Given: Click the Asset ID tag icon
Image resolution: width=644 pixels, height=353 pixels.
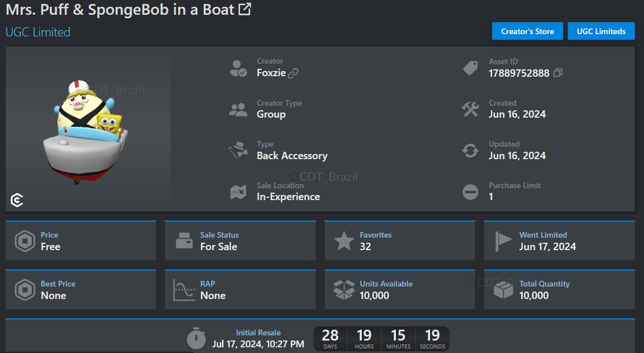Looking at the screenshot, I should (470, 68).
